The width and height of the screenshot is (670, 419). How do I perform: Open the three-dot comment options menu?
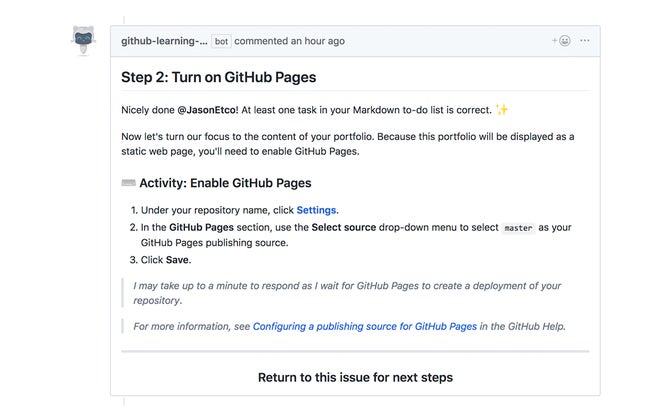tap(585, 41)
